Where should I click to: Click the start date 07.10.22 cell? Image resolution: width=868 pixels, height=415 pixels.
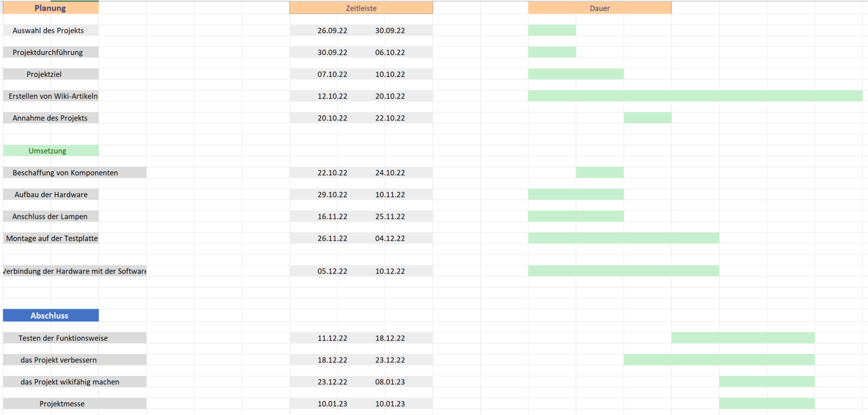(332, 74)
